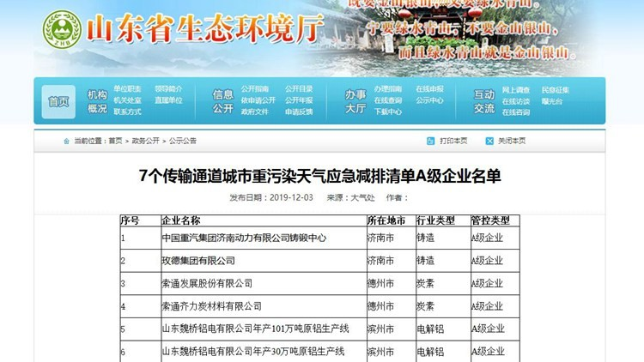Open the 领导简介 link
Viewport: 644px width, 362px height.
click(x=168, y=88)
